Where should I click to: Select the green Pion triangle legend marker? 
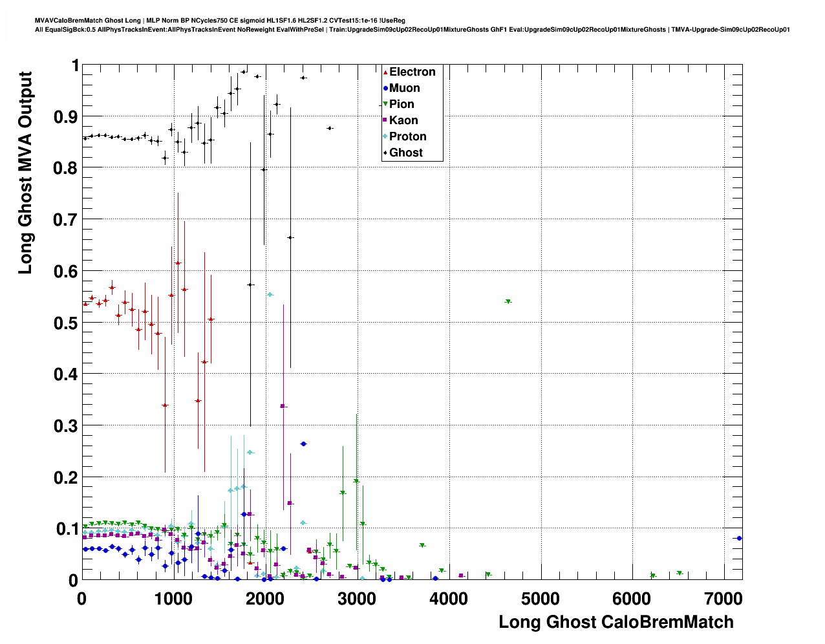pos(385,104)
